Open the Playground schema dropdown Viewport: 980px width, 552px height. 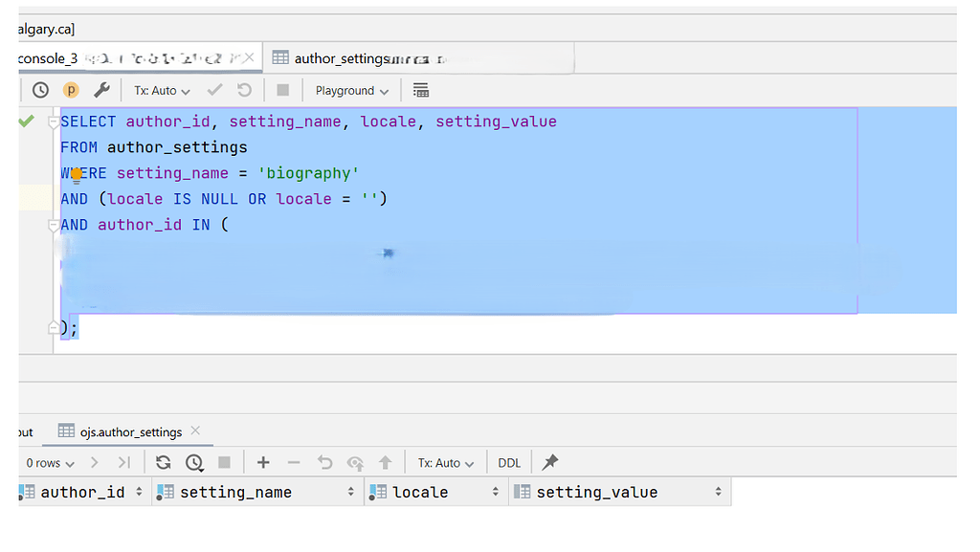[351, 89]
